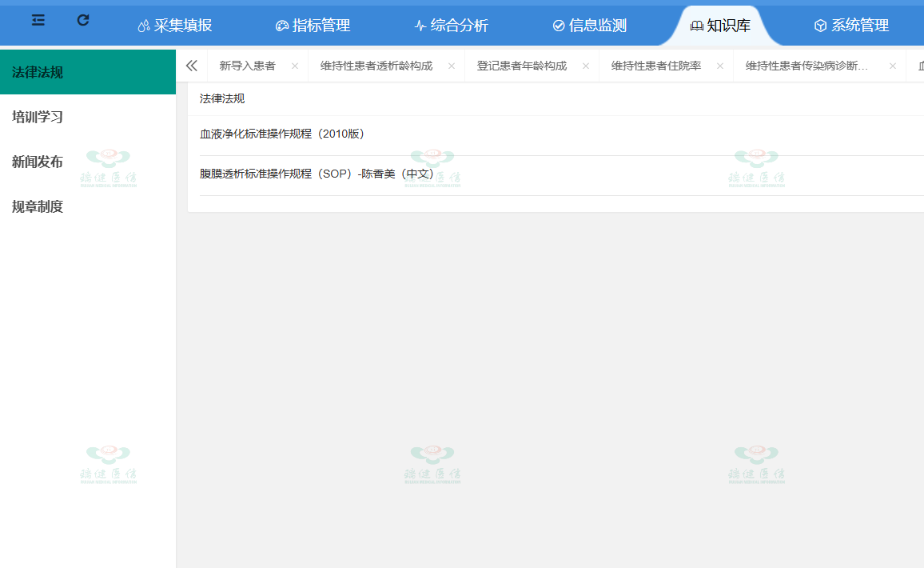Switch to the 登记患者年龄构成 tab
Viewport: 924px width, 568px height.
tap(522, 66)
